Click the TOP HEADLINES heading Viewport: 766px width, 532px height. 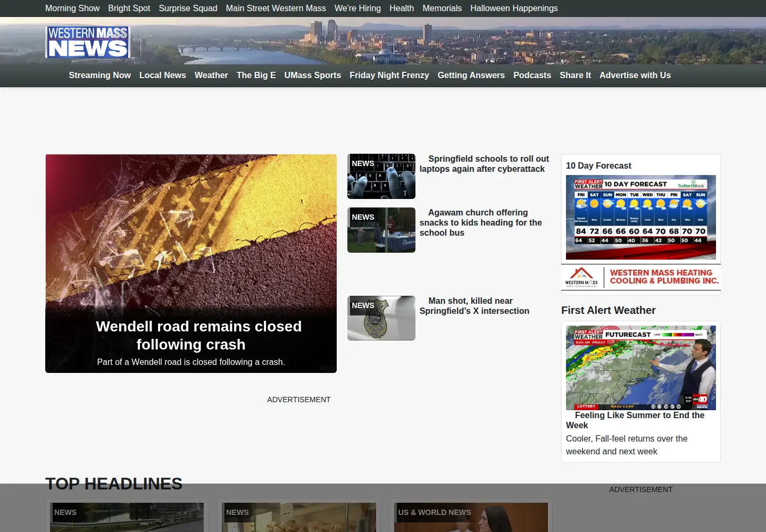(114, 484)
